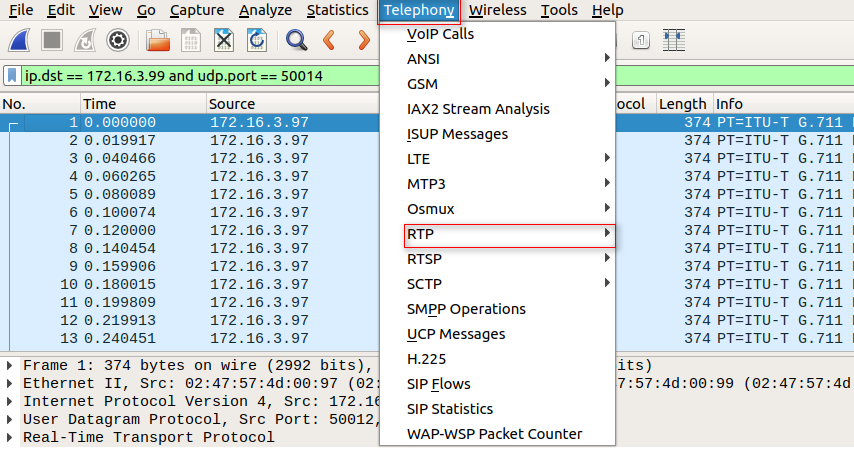Click the normal size zoom icon
The width and height of the screenshot is (854, 471).
point(641,40)
